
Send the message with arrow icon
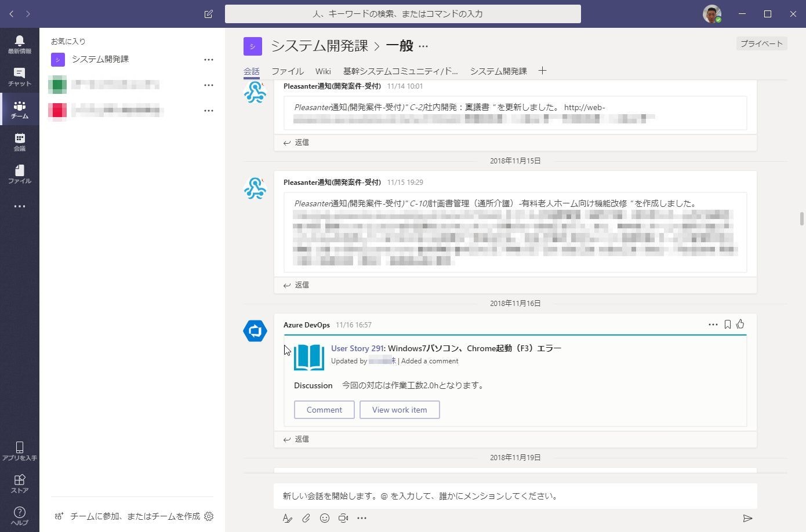point(747,518)
